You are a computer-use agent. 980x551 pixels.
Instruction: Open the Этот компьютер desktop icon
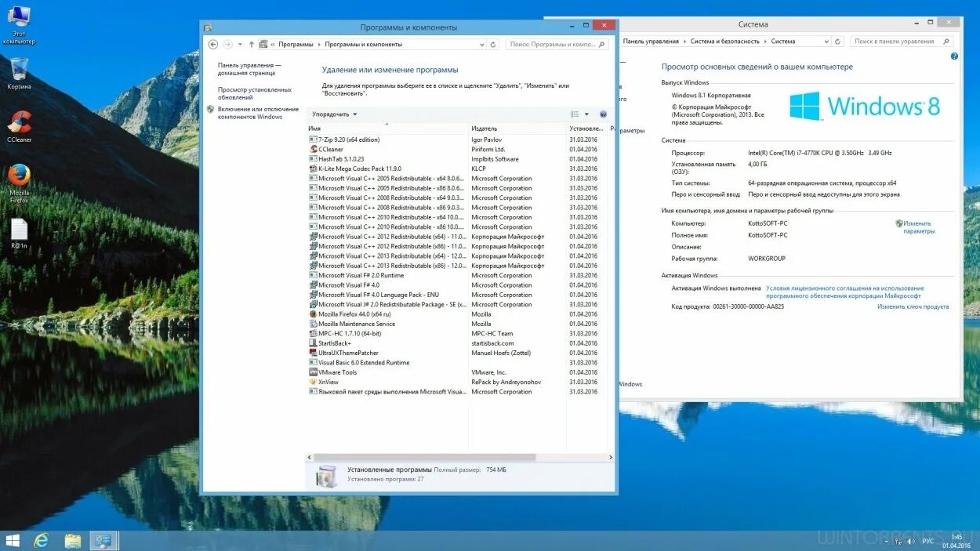(19, 24)
